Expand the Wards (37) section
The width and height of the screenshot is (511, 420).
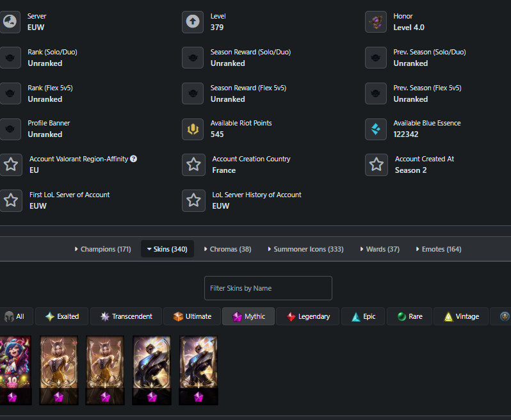click(x=380, y=249)
